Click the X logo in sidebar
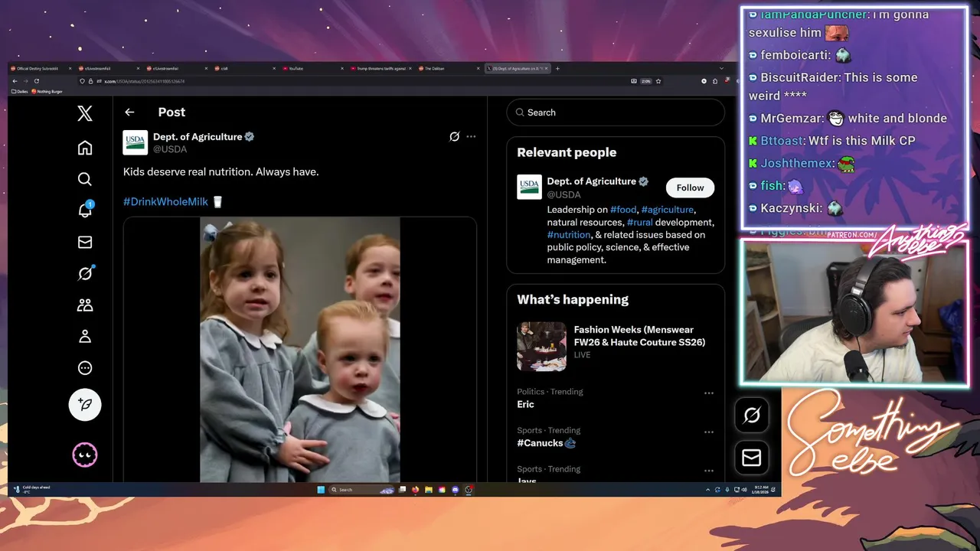 85,113
